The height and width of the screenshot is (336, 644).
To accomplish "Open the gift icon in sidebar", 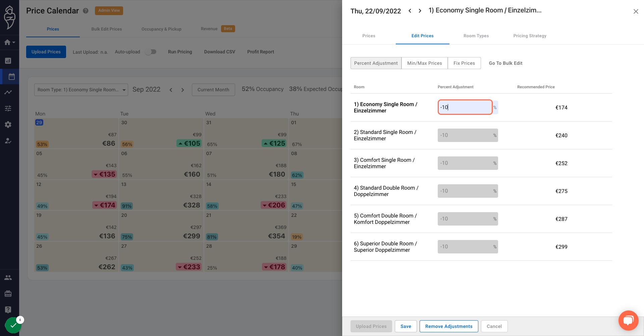I will coord(8,294).
